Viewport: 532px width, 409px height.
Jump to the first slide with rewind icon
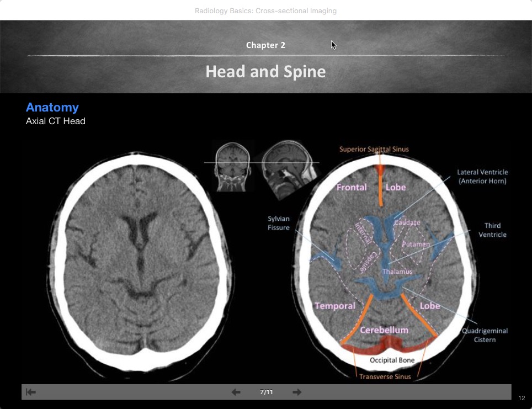coord(31,392)
